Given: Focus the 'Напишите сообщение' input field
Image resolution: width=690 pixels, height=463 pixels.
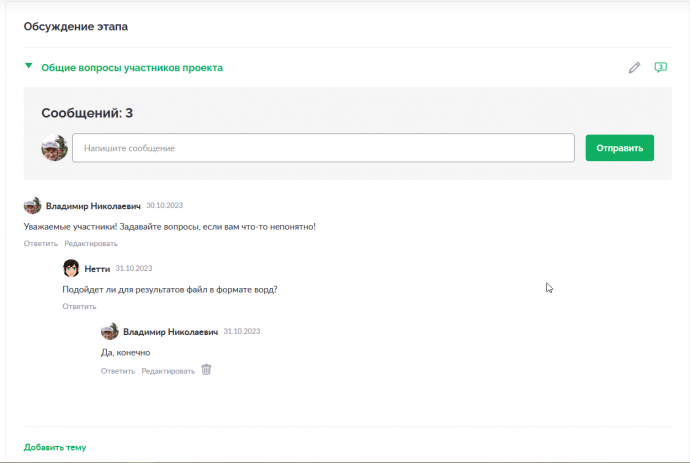Looking at the screenshot, I should 323,148.
